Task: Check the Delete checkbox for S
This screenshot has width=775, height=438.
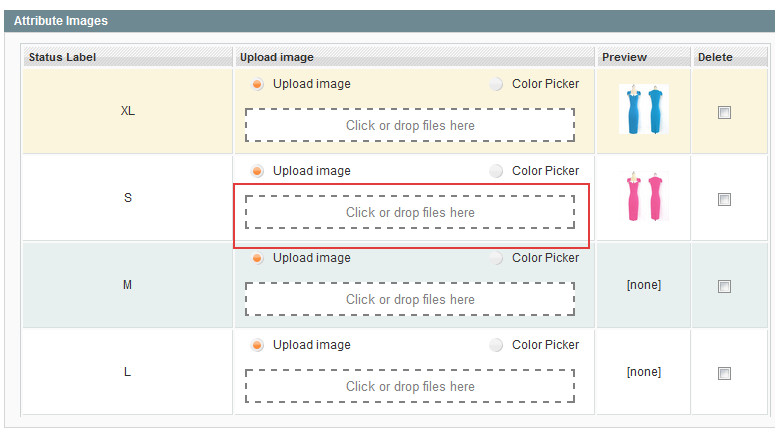Action: click(x=724, y=199)
